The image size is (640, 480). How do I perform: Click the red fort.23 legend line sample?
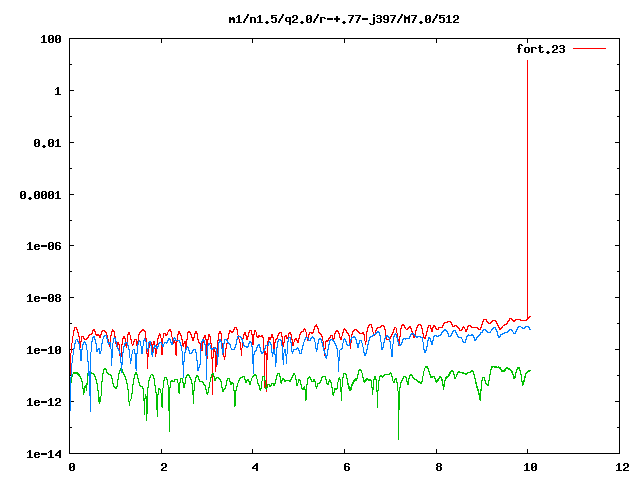[589, 49]
